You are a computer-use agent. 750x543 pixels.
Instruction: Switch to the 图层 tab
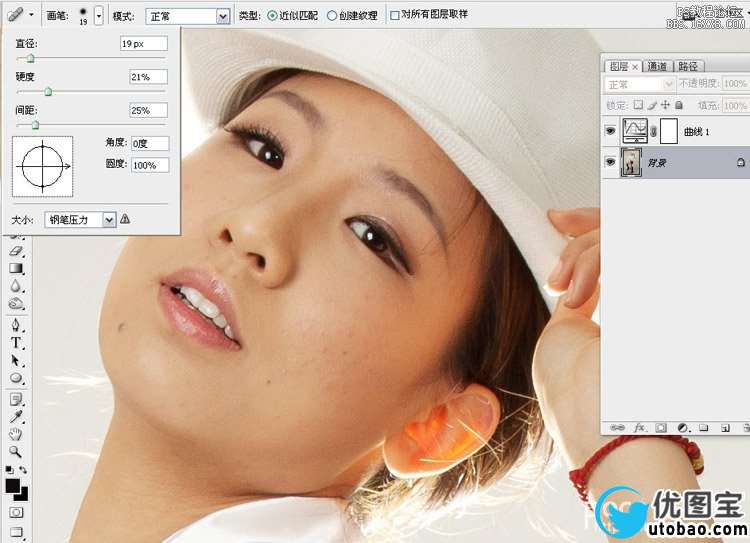[x=619, y=66]
